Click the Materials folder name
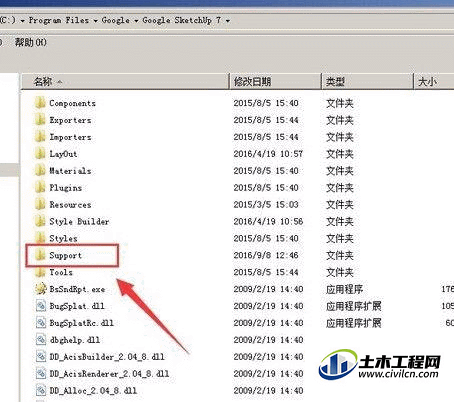 (70, 171)
